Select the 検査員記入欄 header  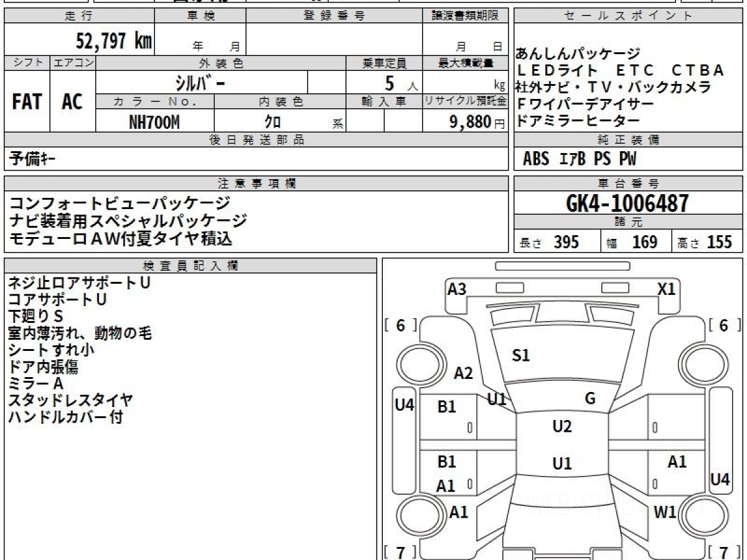[190, 266]
